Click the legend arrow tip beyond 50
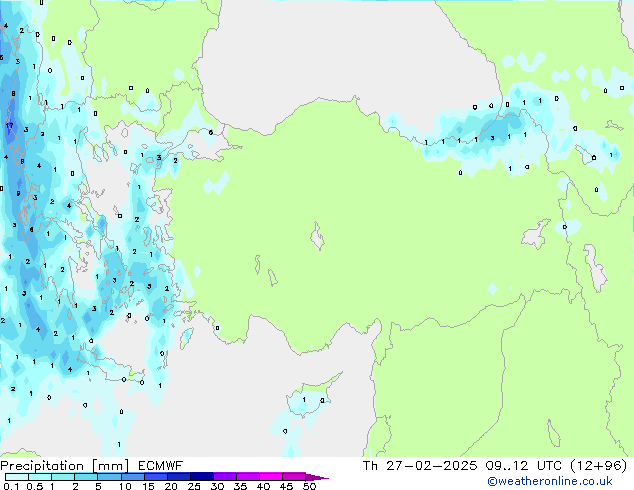The image size is (634, 490). 317,477
